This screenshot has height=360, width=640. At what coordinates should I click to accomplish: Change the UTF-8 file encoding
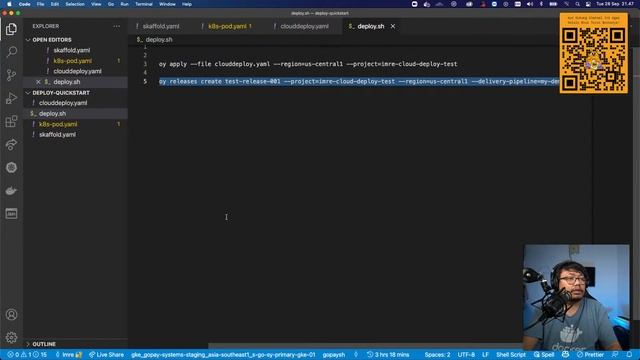466,355
